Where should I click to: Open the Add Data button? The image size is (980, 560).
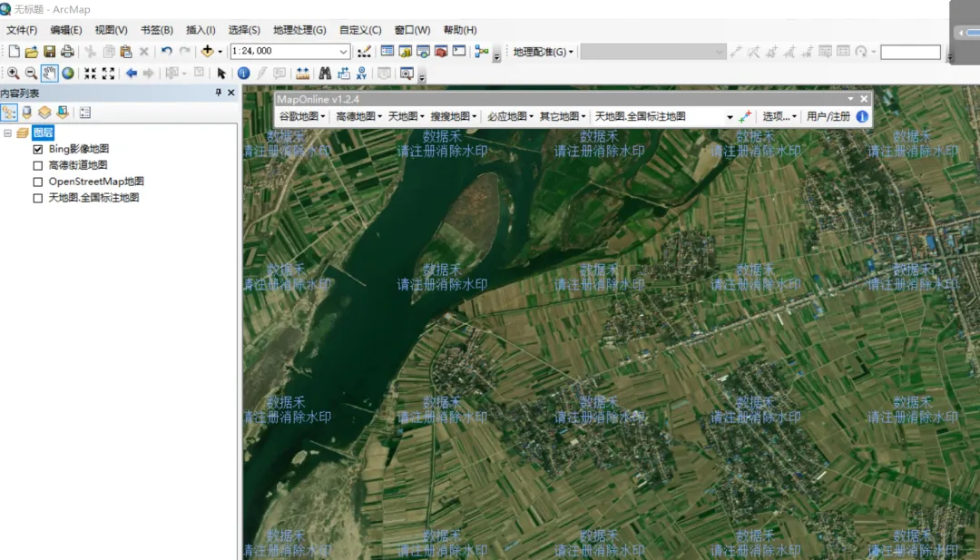point(207,52)
